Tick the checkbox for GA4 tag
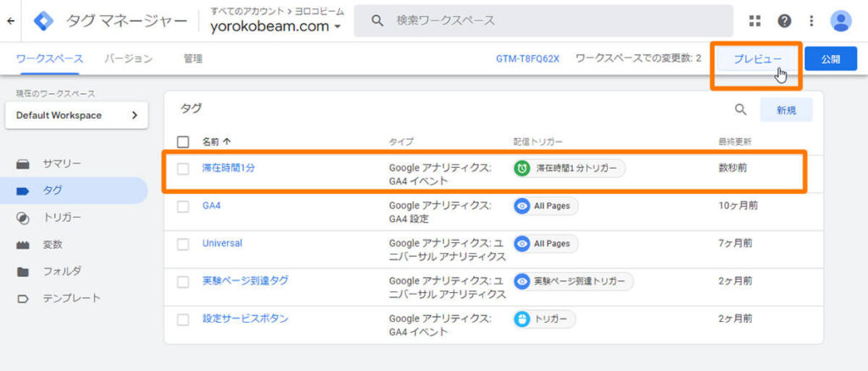This screenshot has width=868, height=371. (x=183, y=206)
